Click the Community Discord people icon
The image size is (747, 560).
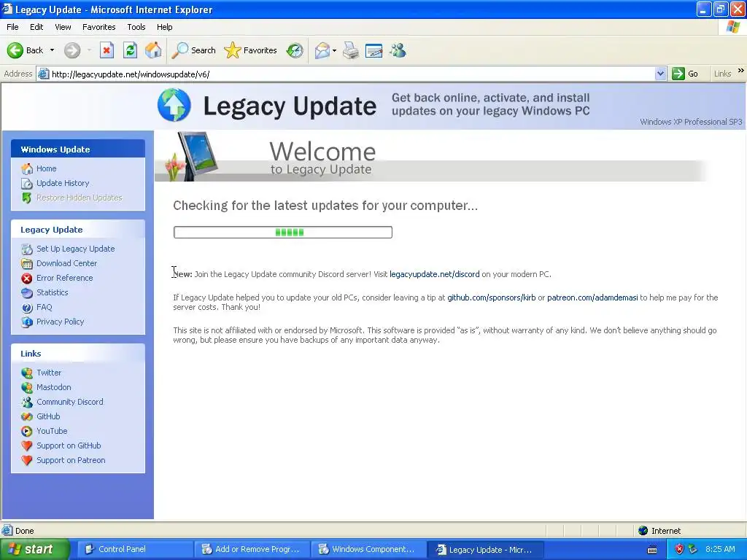[x=27, y=402]
